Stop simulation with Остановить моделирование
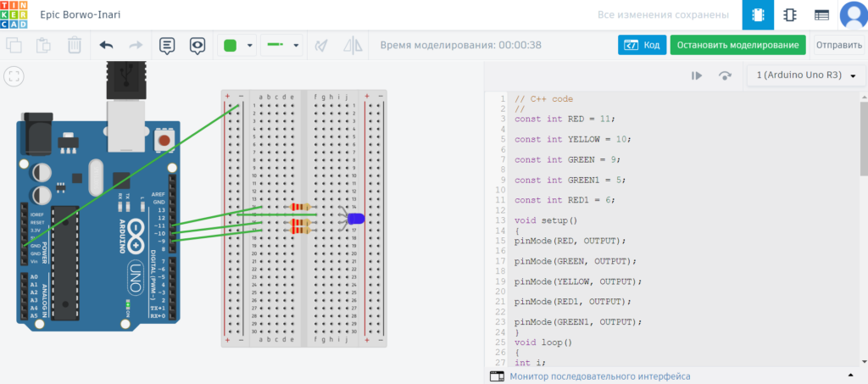Viewport: 868px width, 384px height. (738, 46)
